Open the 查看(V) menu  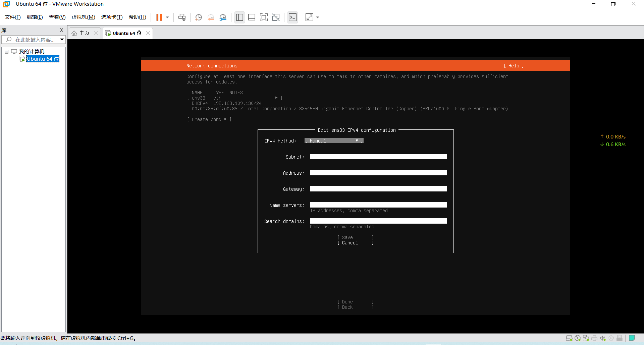57,17
